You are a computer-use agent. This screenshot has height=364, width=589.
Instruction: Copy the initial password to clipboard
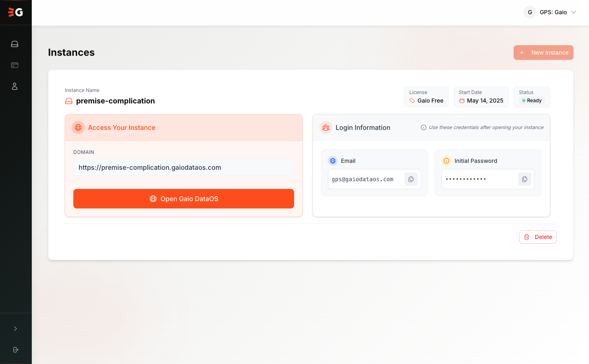(524, 179)
